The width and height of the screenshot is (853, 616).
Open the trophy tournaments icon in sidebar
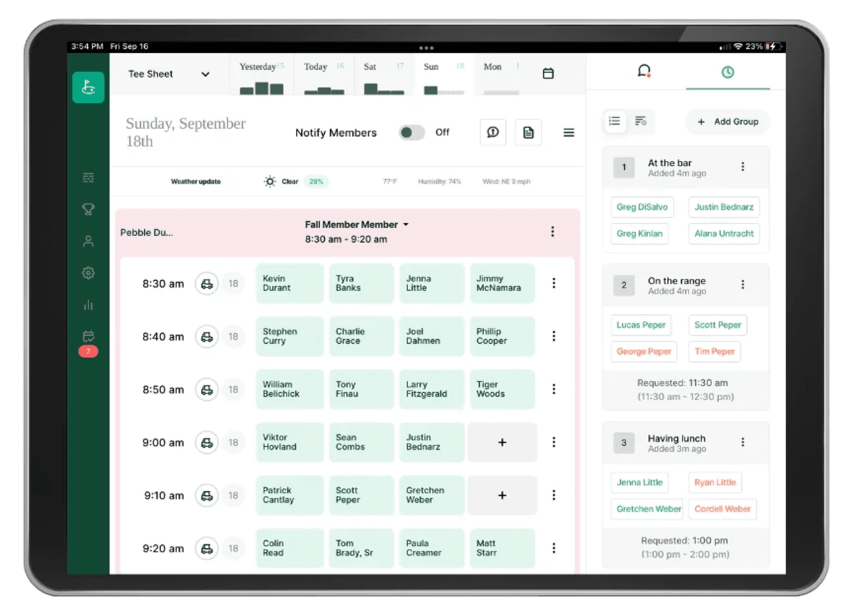[x=88, y=209]
